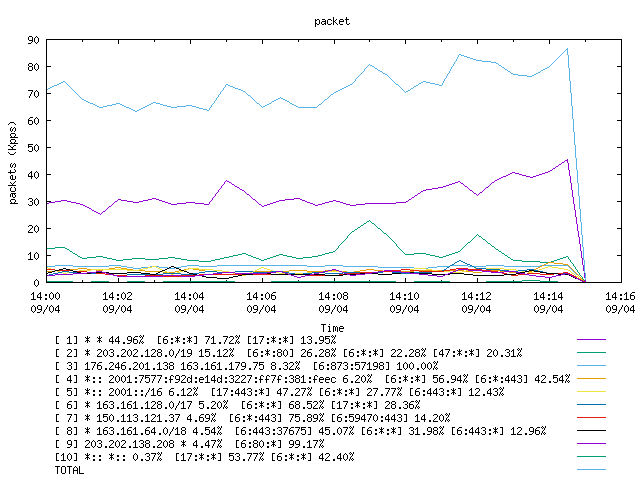Click the 14:00 09/04 time axis label
Image resolution: width=640 pixels, height=480 pixels.
coord(45,302)
